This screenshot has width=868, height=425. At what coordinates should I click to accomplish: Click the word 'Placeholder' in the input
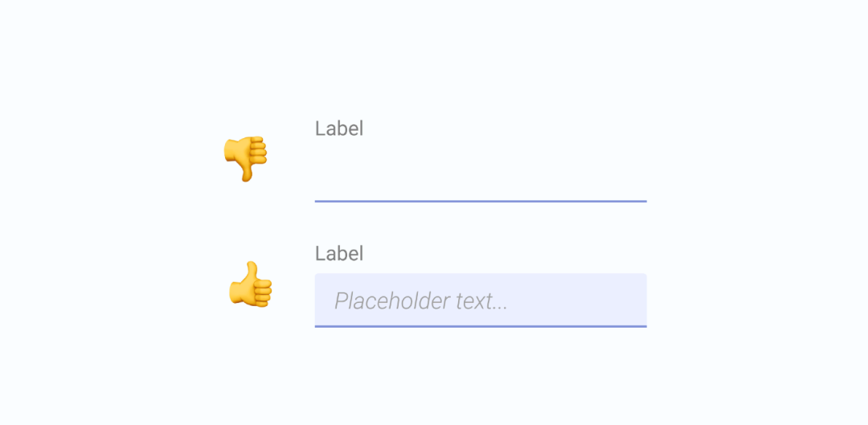392,301
